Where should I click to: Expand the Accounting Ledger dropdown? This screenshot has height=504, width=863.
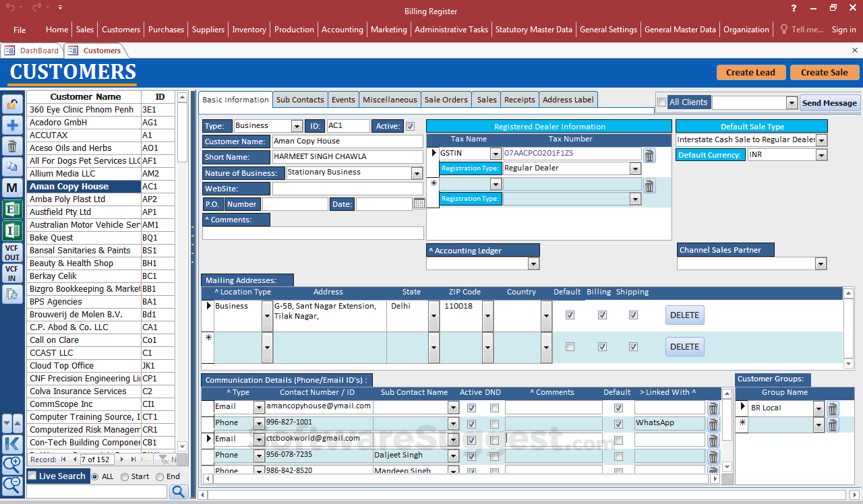point(533,263)
